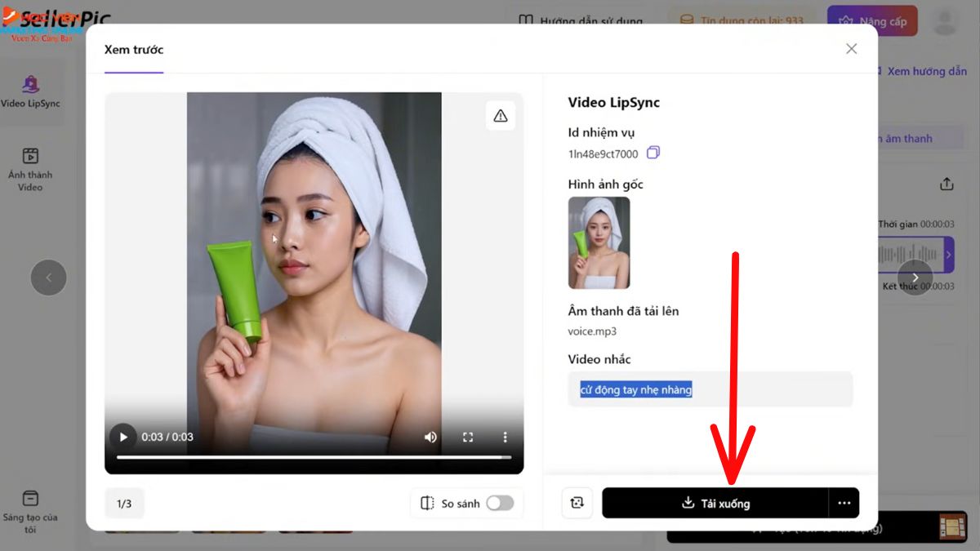Image resolution: width=980 pixels, height=551 pixels.
Task: Close the Xem trước preview dialog
Action: (x=851, y=49)
